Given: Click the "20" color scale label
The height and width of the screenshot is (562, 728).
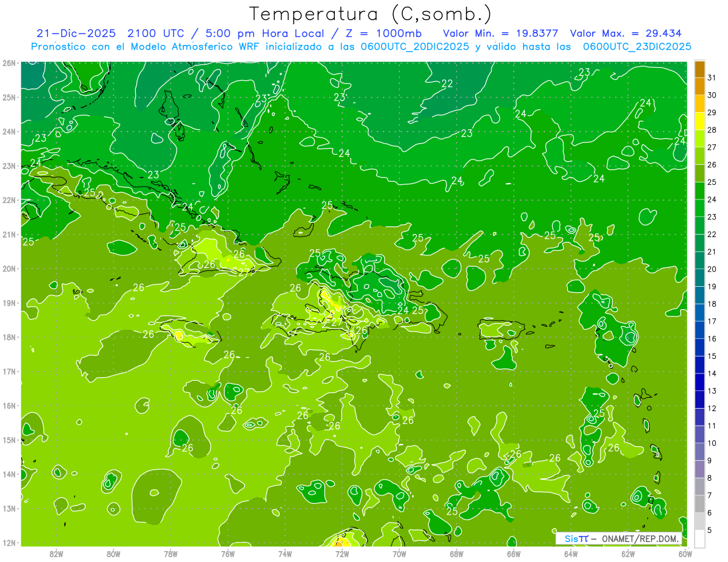Looking at the screenshot, I should [712, 269].
